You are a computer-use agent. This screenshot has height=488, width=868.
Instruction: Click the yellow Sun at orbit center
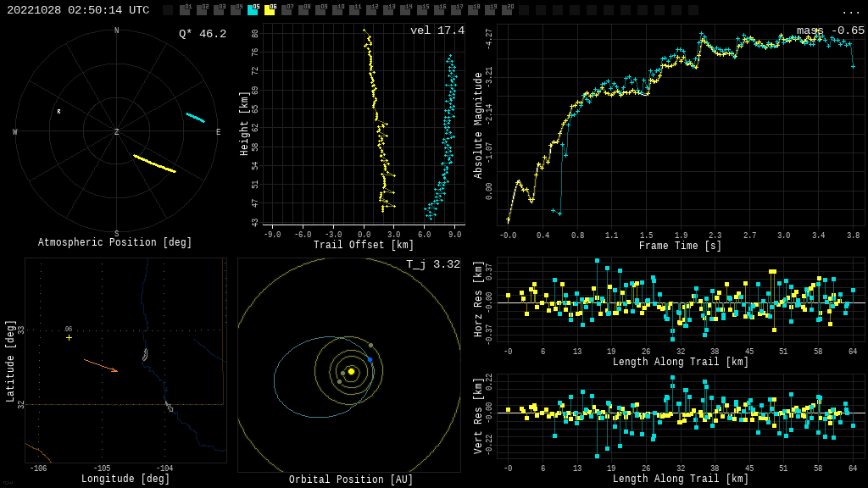pyautogui.click(x=351, y=371)
